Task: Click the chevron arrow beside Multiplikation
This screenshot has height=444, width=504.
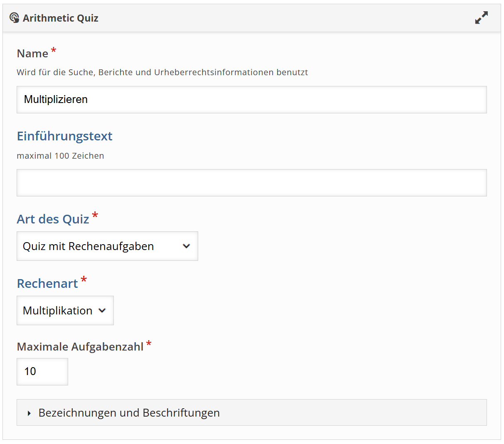Action: point(102,311)
